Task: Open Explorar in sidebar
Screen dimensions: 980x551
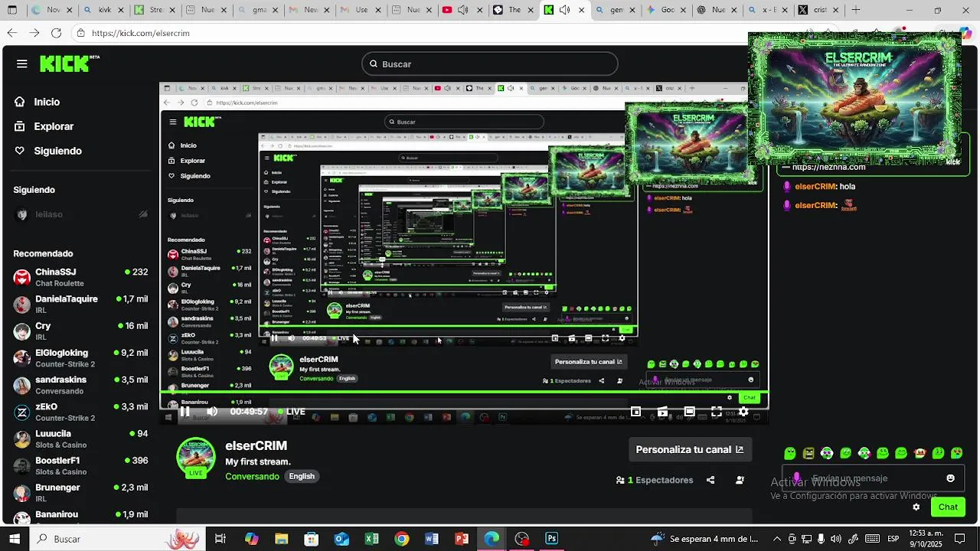Action: (x=54, y=126)
